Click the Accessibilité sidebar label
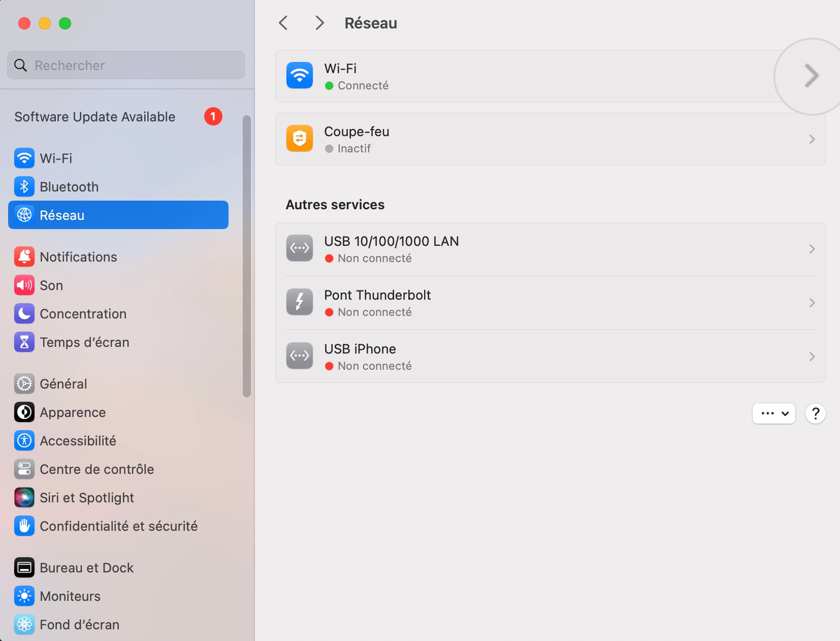The width and height of the screenshot is (840, 641). click(x=78, y=441)
